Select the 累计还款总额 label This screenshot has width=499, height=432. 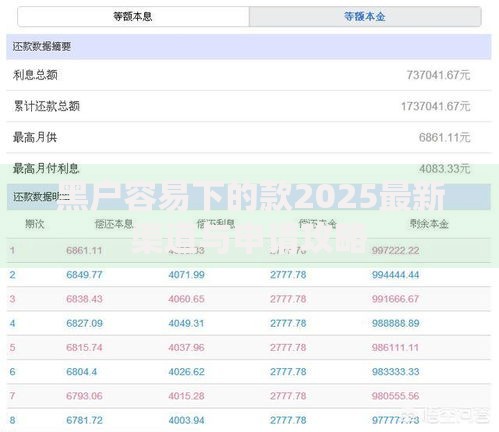point(46,106)
